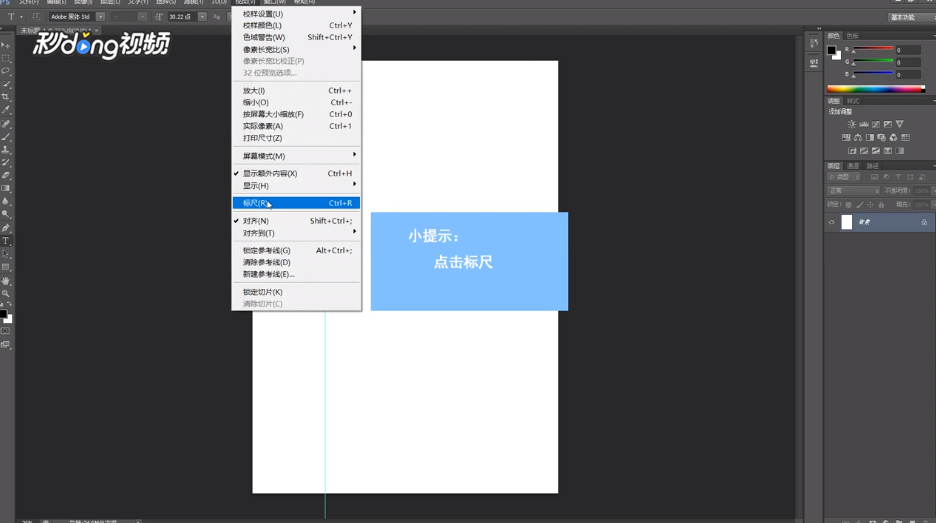Add a Color Balance adjustment

(x=858, y=137)
